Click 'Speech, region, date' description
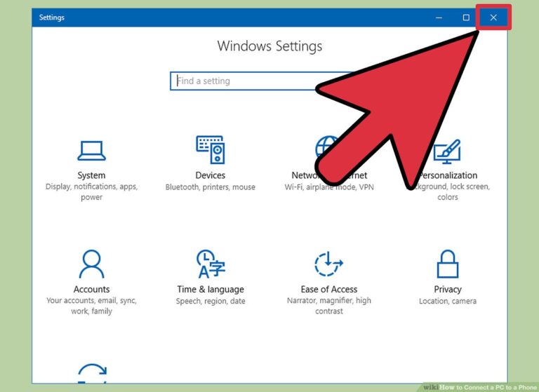Screen dimensions: 539x392 pyautogui.click(x=211, y=302)
